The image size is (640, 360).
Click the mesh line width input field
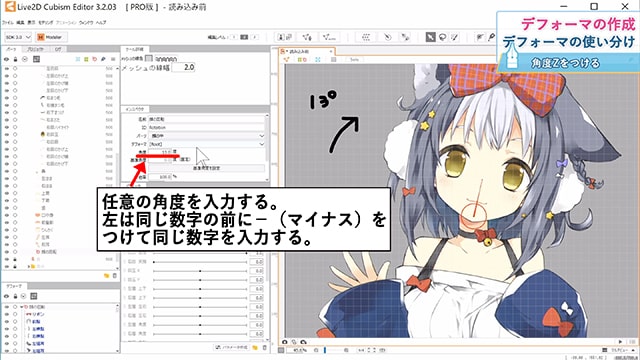[183, 67]
